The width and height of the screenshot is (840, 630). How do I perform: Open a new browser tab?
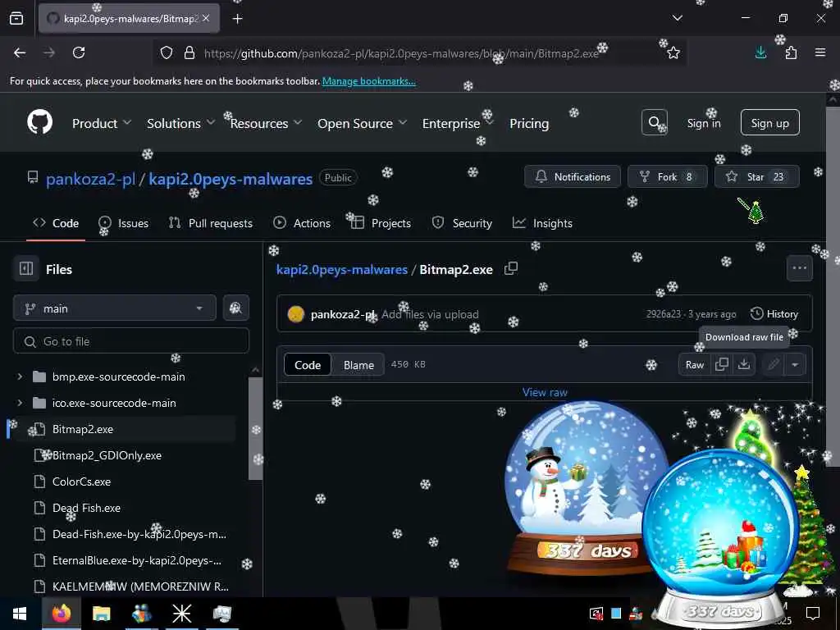(237, 19)
